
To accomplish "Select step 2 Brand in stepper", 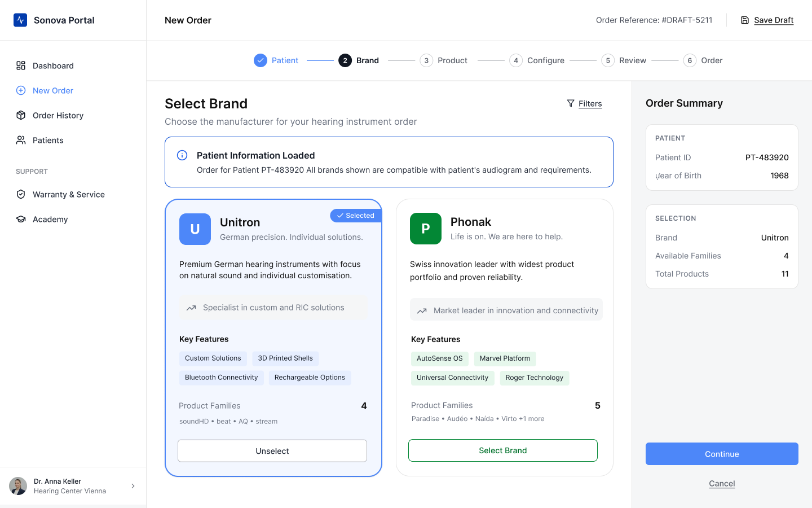I will [x=359, y=60].
